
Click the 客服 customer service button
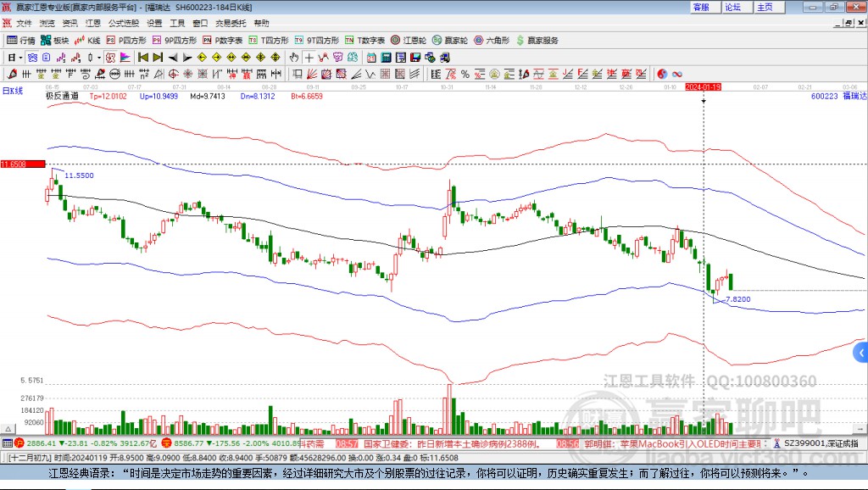coord(701,7)
